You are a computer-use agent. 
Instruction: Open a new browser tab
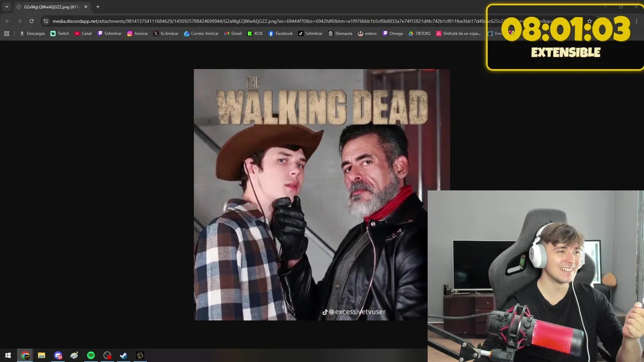[98, 7]
